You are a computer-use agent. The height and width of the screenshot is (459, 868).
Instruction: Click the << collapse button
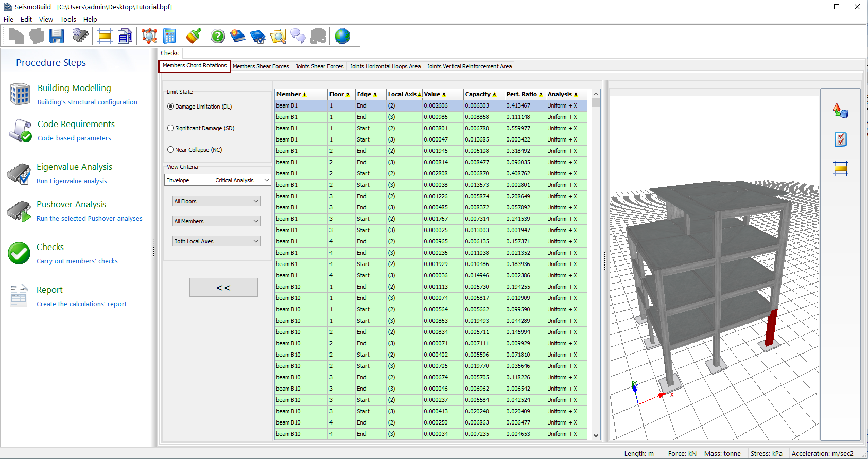[x=223, y=288]
